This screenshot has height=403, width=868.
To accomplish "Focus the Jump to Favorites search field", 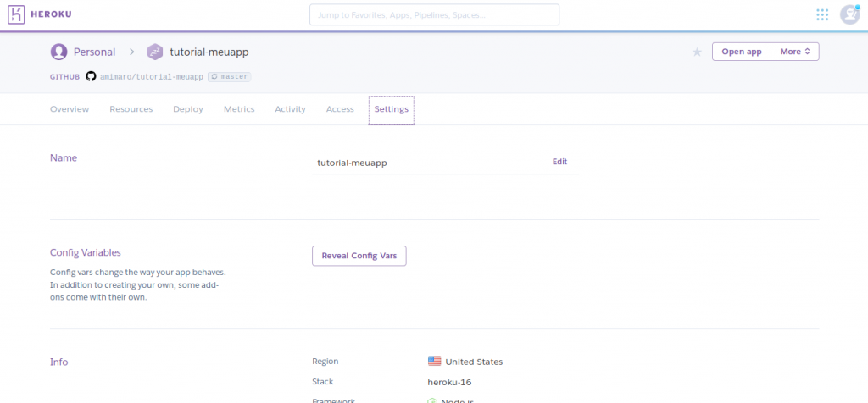I will [434, 15].
